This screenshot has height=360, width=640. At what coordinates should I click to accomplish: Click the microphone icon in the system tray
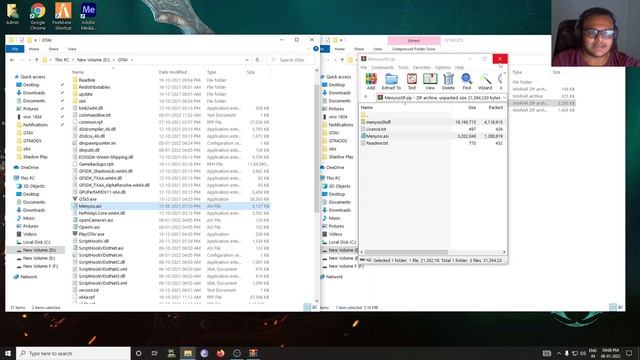[567, 353]
